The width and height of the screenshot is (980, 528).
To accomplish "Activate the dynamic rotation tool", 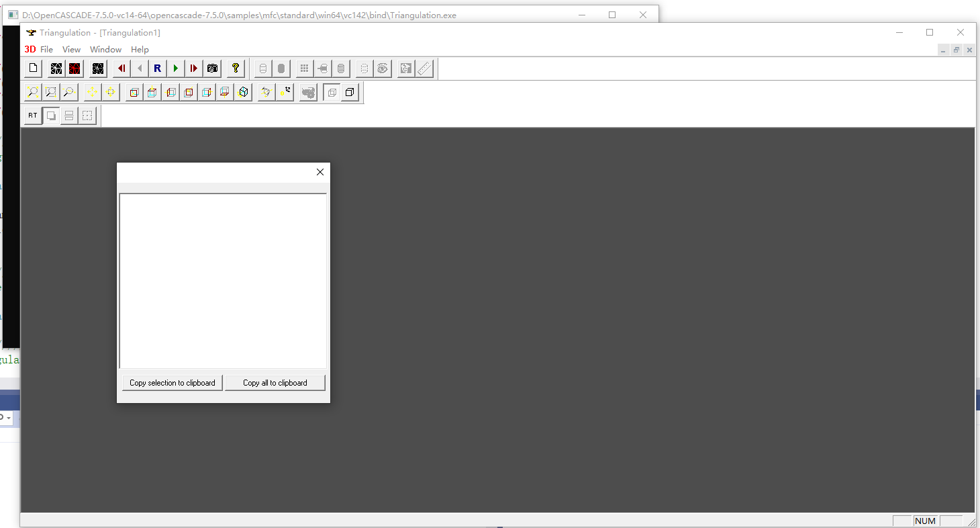I will coord(266,92).
